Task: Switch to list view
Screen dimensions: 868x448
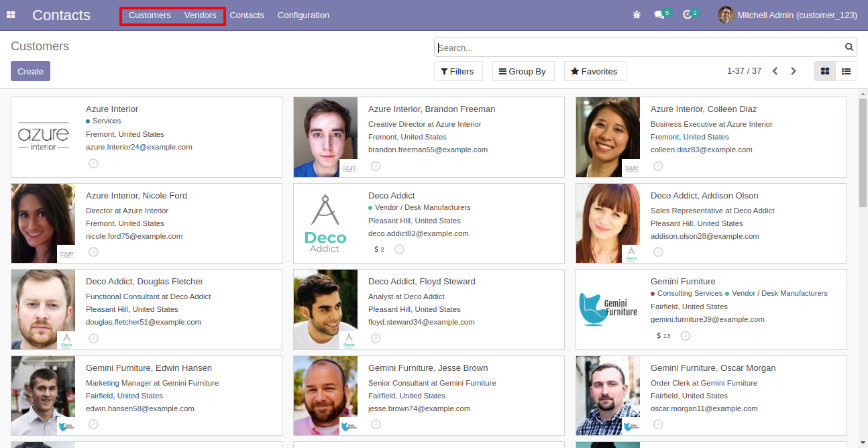Action: coord(847,71)
